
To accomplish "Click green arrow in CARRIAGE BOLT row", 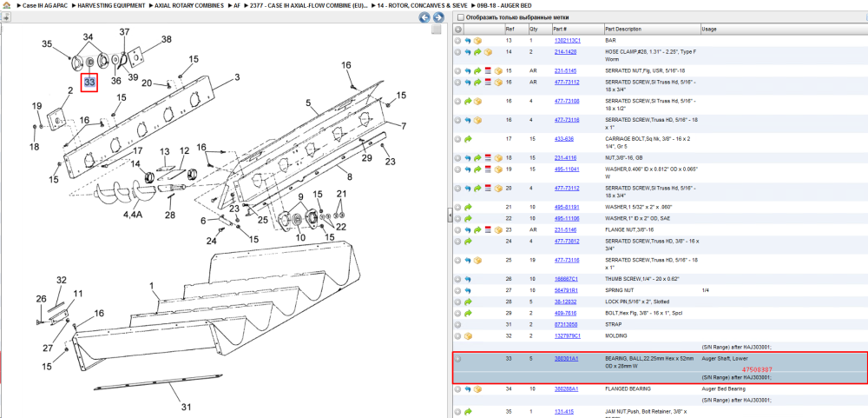I will (x=467, y=138).
